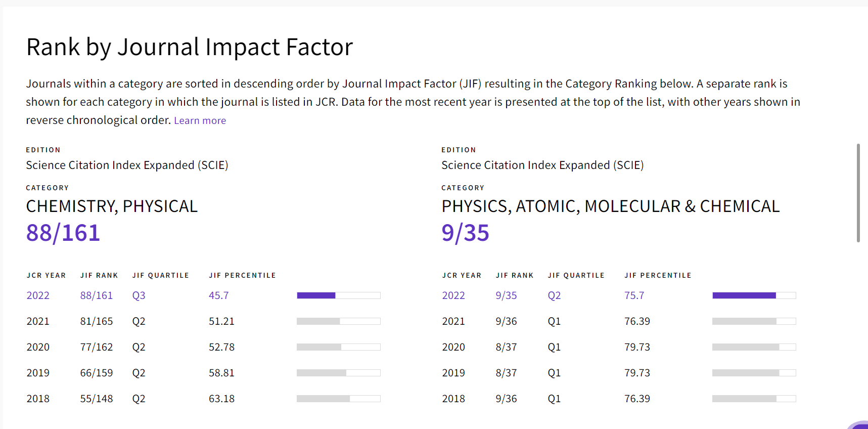Viewport: 868px width, 429px height.
Task: Open the Learn more link
Action: click(x=200, y=120)
